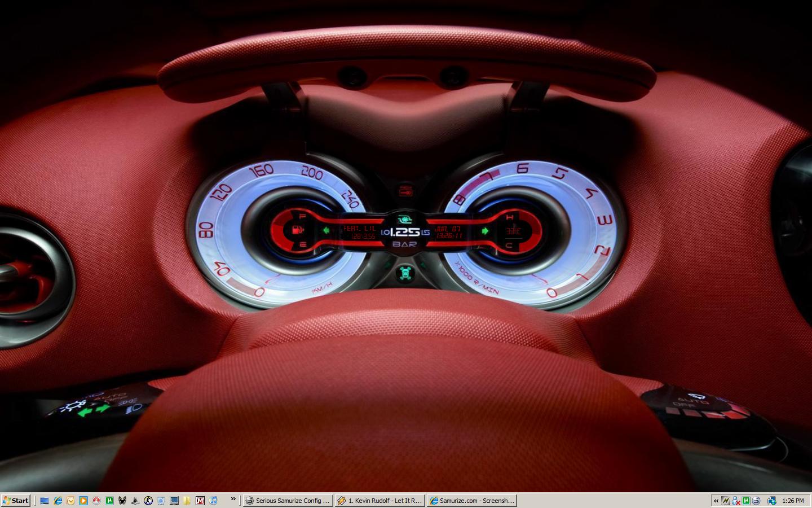812x508 pixels.
Task: Open the Samurize tray icon
Action: [x=756, y=500]
